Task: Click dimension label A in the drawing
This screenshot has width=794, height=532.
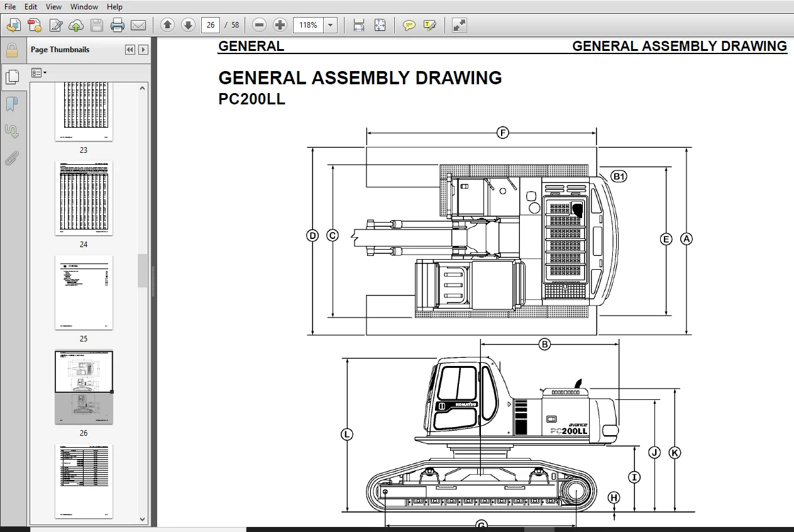Action: pos(686,239)
